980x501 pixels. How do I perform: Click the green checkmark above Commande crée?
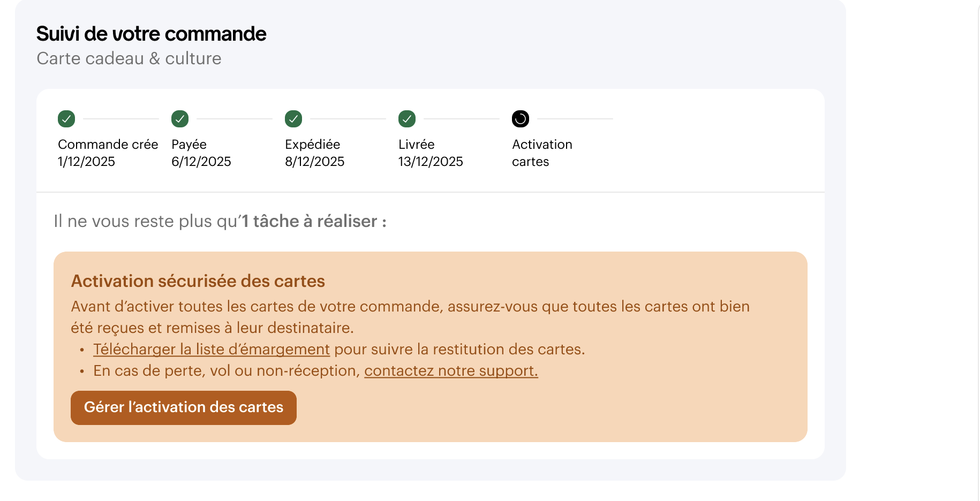(66, 119)
